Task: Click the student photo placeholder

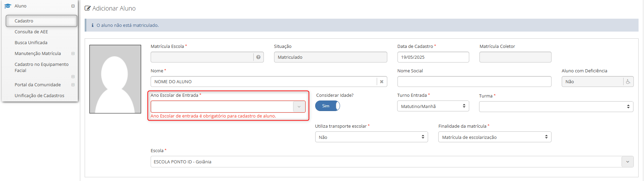Action: coord(115,79)
